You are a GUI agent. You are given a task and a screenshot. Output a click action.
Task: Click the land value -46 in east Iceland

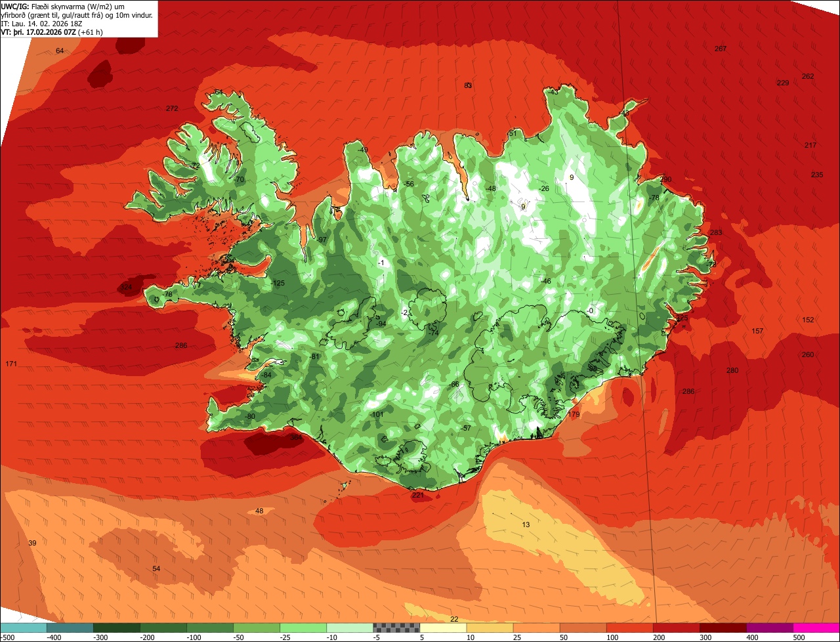point(545,281)
